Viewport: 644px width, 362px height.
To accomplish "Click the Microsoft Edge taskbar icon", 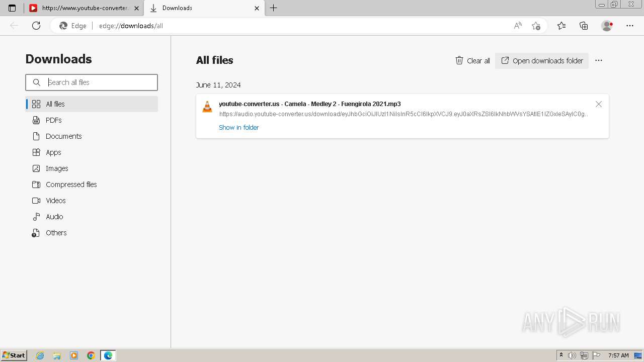I will point(108,355).
